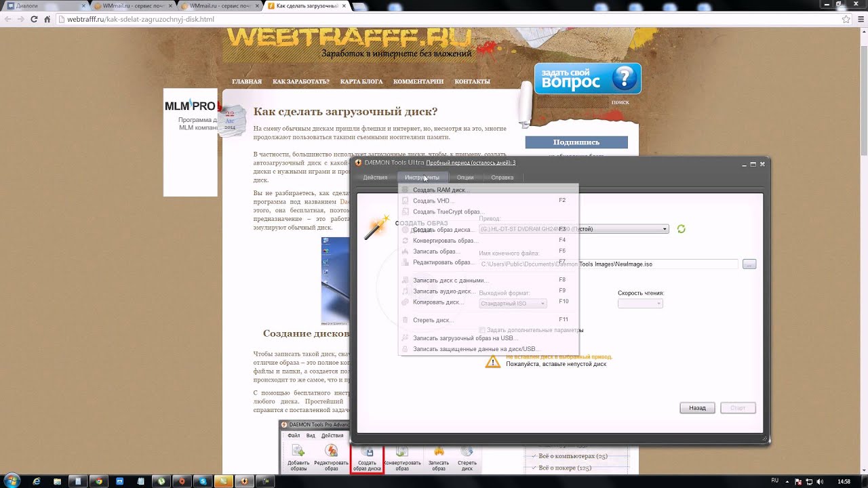The height and width of the screenshot is (488, 868).
Task: Select 'Записать аудио-диск...' menu item
Action: [488, 291]
